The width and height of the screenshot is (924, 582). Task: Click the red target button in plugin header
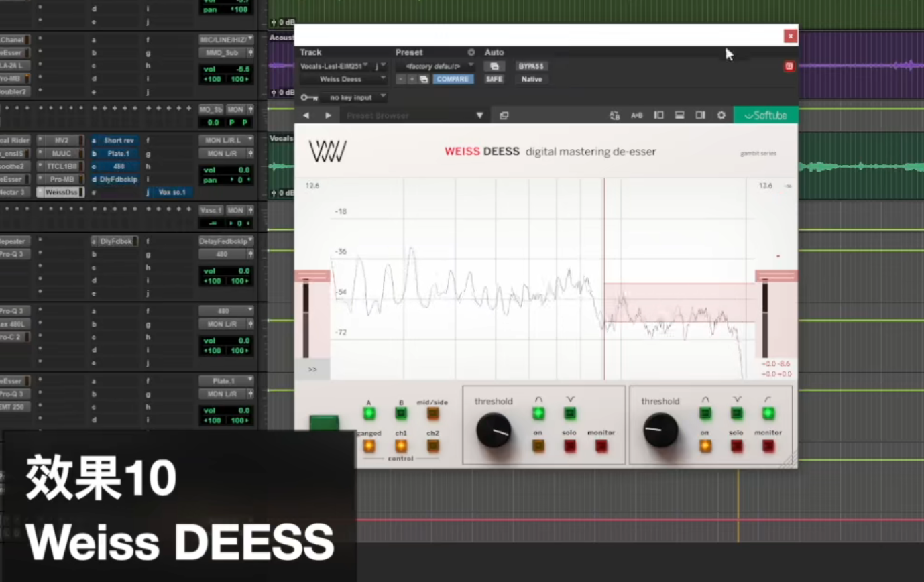(789, 66)
